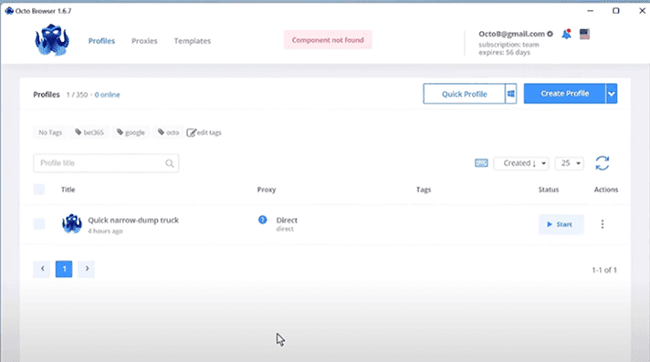Open account settings gear next to email

[550, 34]
